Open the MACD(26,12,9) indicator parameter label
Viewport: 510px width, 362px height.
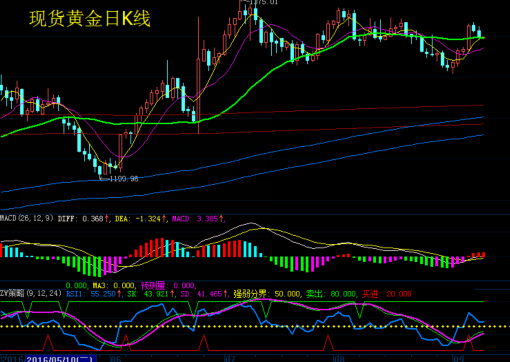point(27,218)
